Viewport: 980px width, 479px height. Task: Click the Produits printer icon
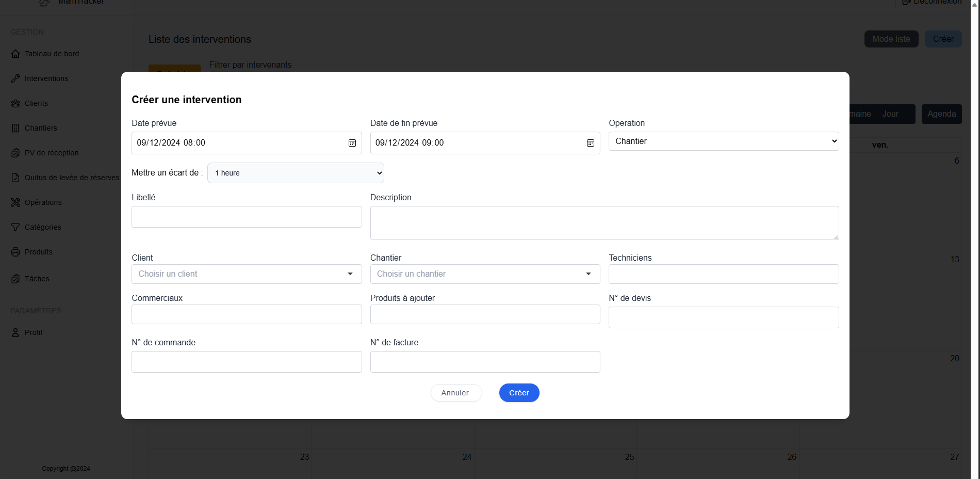pyautogui.click(x=15, y=252)
